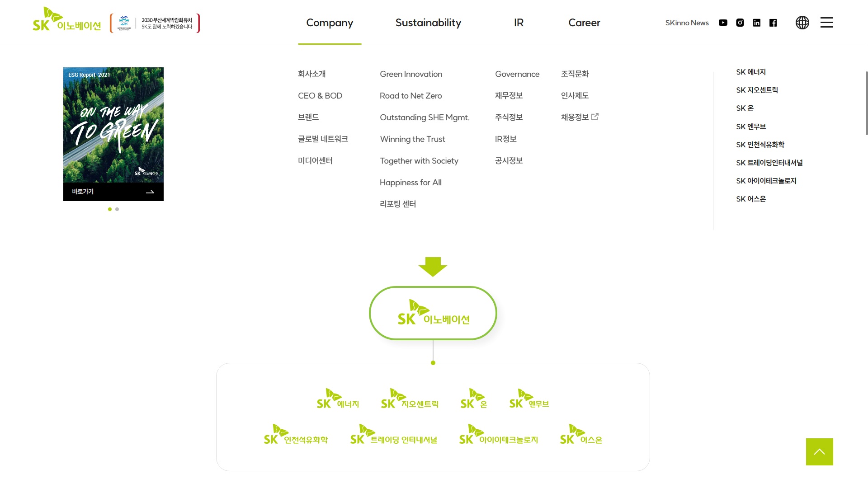This screenshot has width=868, height=488.
Task: Expand the Career menu
Action: 584,23
